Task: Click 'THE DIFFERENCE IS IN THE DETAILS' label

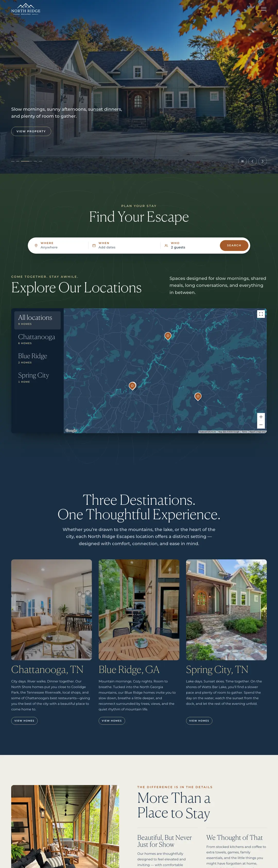Action: pos(175,787)
